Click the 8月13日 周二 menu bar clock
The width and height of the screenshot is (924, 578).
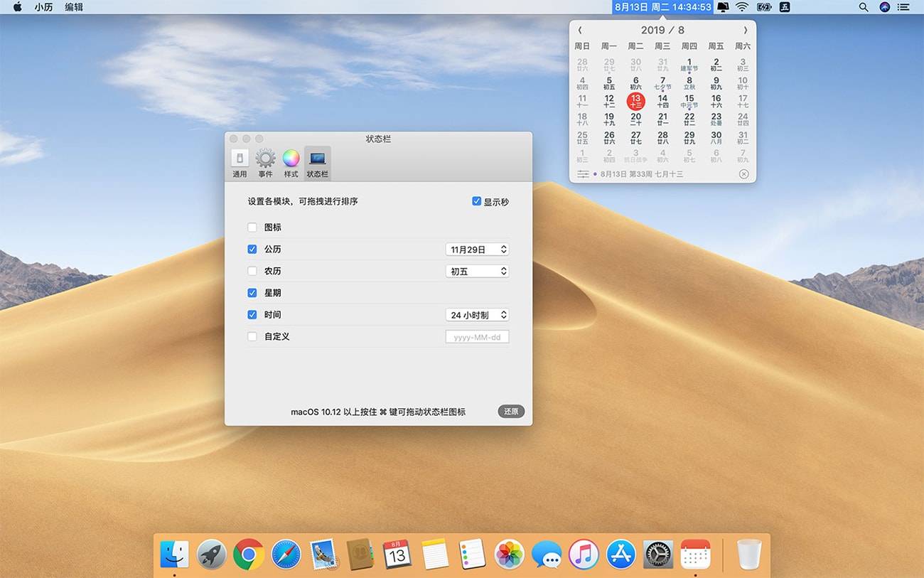(662, 7)
